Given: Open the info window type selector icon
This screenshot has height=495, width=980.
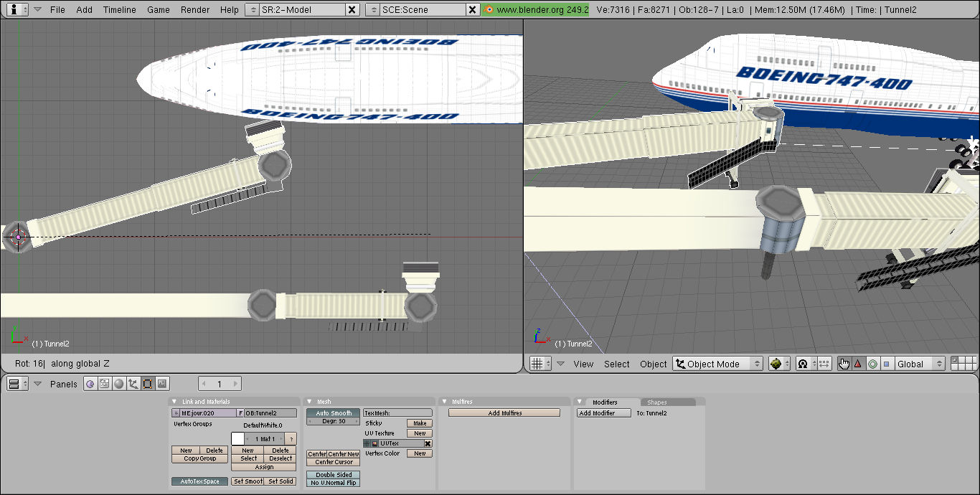Looking at the screenshot, I should tap(17, 9).
